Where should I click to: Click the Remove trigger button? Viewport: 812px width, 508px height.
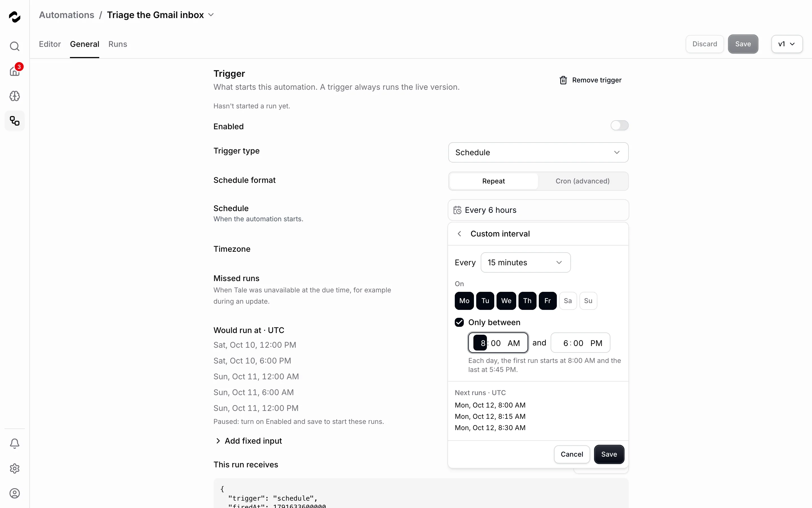tap(590, 80)
